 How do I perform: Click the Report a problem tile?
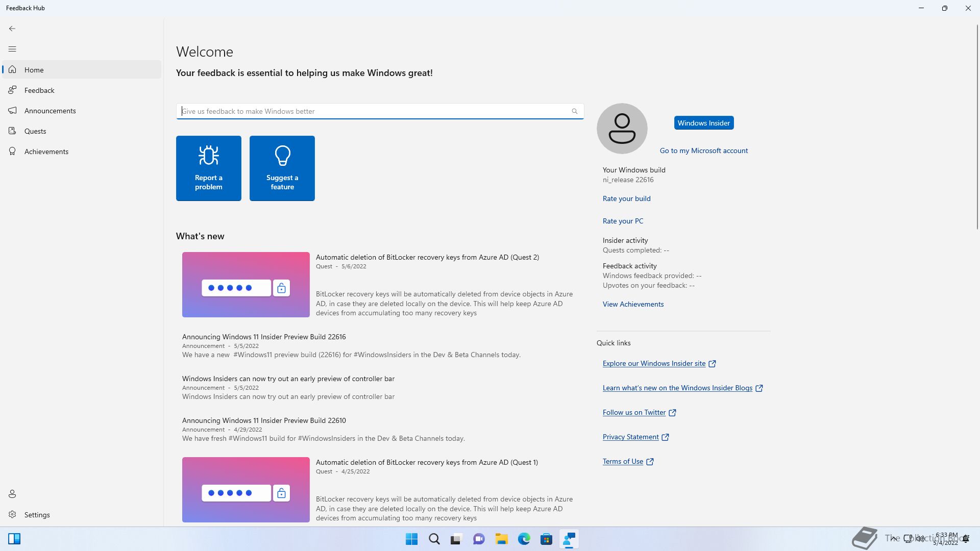pos(209,168)
